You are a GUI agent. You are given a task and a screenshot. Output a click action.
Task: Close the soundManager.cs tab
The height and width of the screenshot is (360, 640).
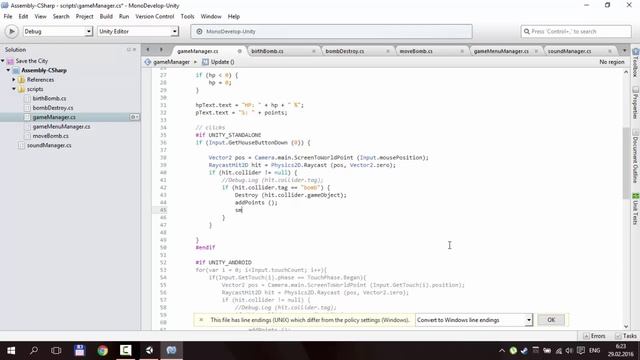610,51
